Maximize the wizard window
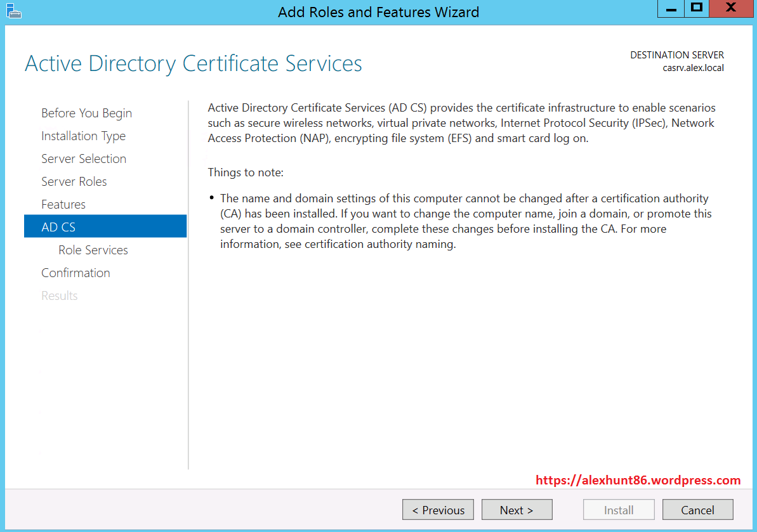757x532 pixels. [x=697, y=9]
